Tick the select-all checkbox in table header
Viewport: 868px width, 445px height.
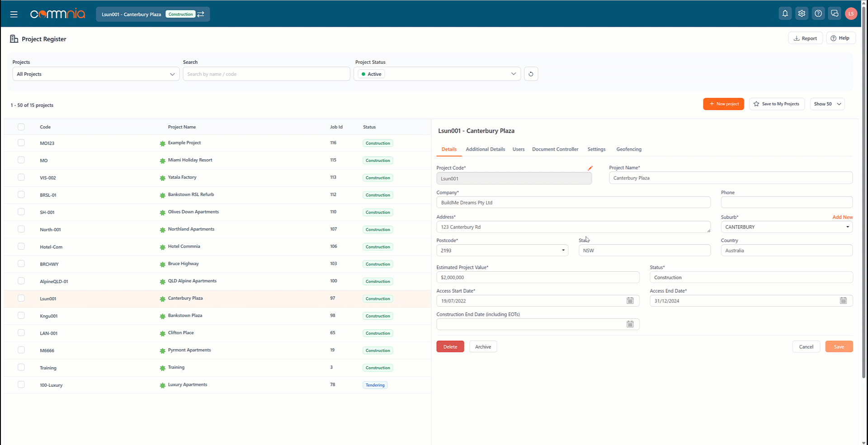[x=21, y=127]
